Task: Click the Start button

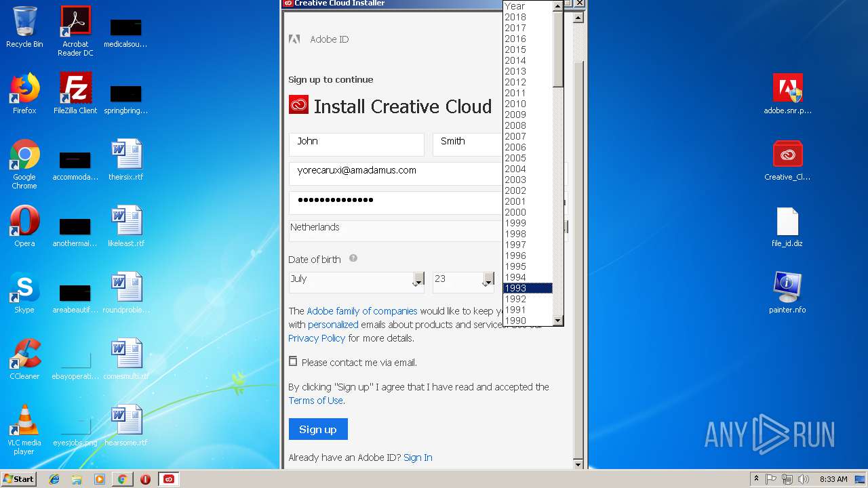Action: [19, 479]
